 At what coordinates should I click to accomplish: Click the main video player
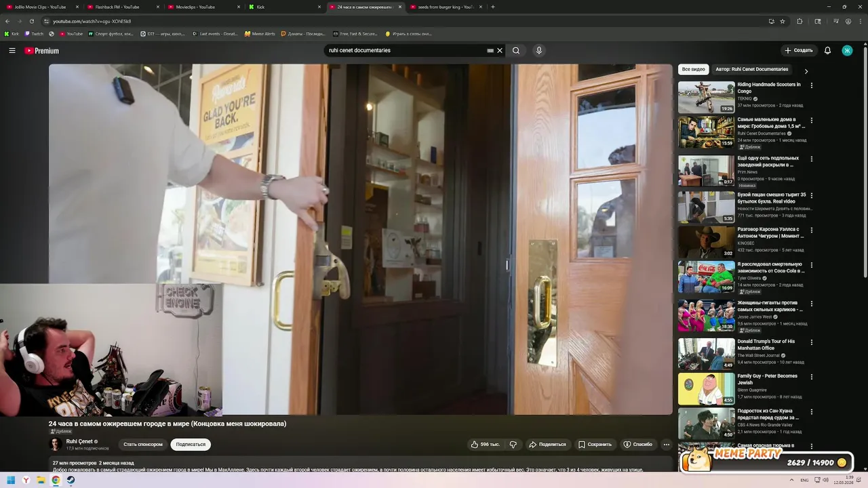tap(360, 239)
